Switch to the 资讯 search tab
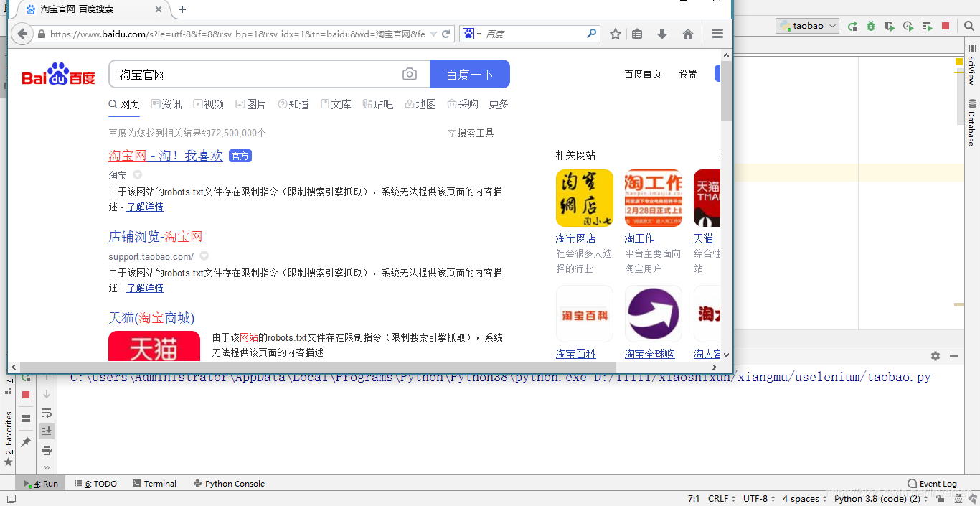The image size is (980, 506). click(x=166, y=104)
